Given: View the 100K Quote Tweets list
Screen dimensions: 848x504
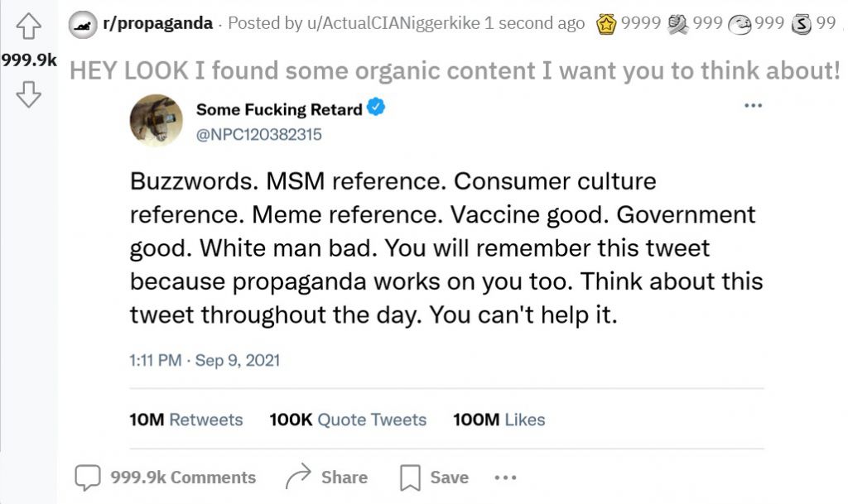Looking at the screenshot, I should [348, 420].
